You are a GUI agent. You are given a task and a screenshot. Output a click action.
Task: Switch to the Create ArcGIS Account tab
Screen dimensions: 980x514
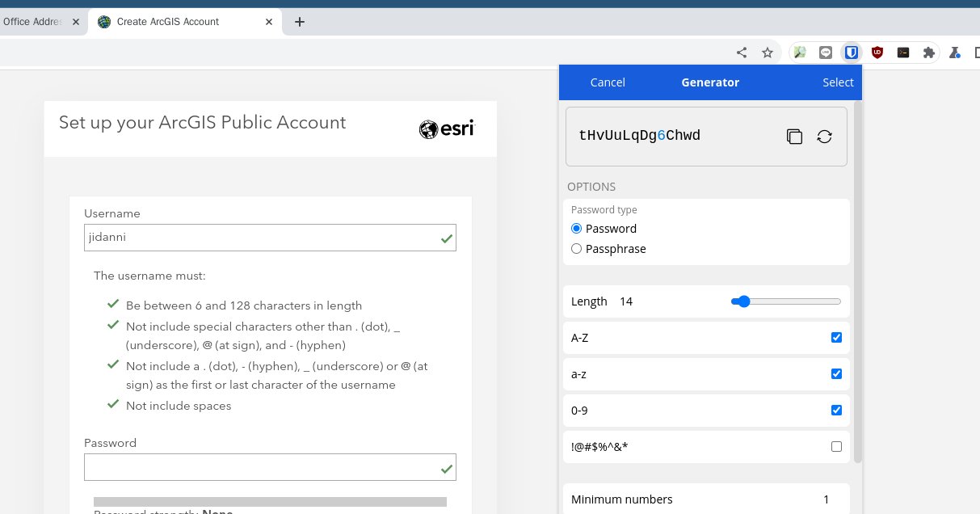(185, 22)
